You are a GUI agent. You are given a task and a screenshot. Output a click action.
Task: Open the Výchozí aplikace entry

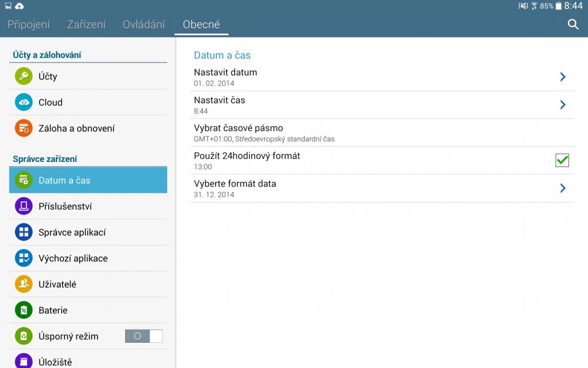coord(73,258)
